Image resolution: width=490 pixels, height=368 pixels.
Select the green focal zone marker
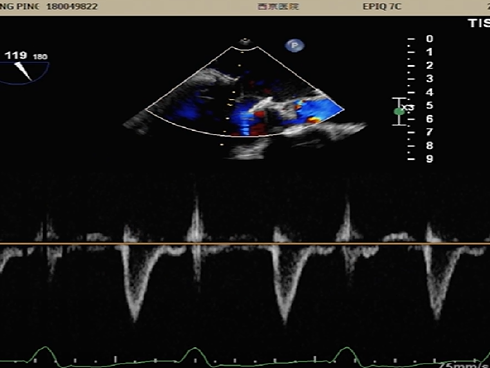click(x=399, y=112)
